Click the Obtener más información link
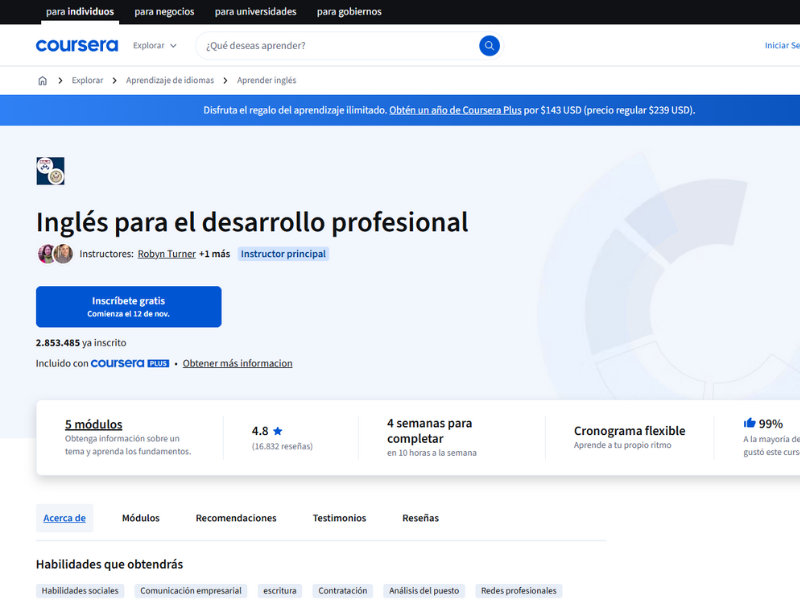The width and height of the screenshot is (800, 600). [x=237, y=363]
